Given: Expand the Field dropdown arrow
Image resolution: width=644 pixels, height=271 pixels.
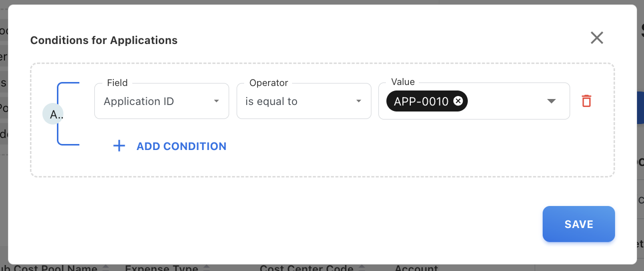Looking at the screenshot, I should click(x=216, y=101).
